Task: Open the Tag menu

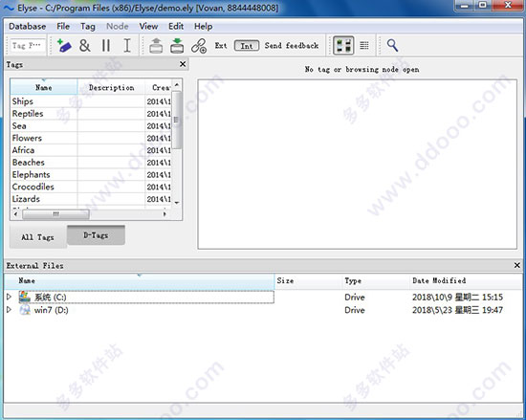Action: click(88, 26)
